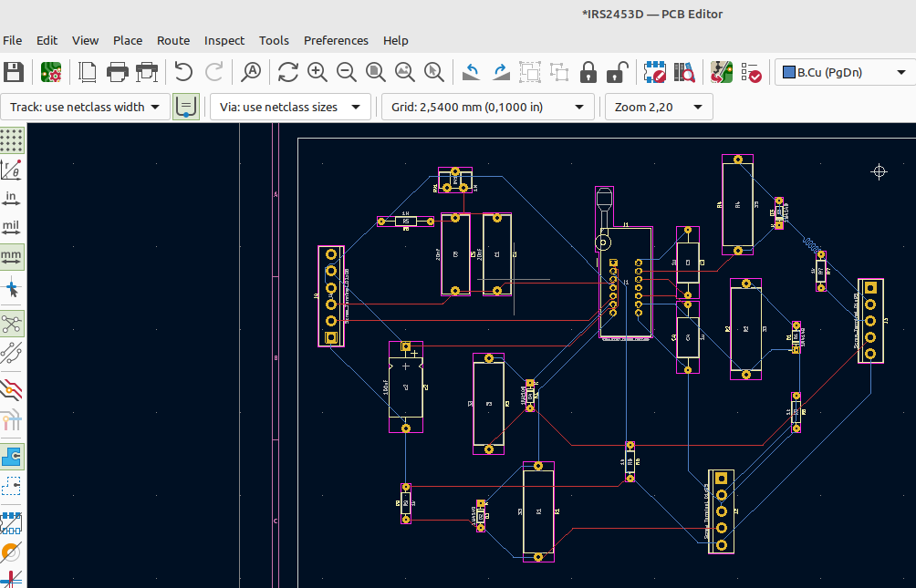Viewport: 916px width, 588px height.
Task: Open the Place menu
Action: click(128, 40)
